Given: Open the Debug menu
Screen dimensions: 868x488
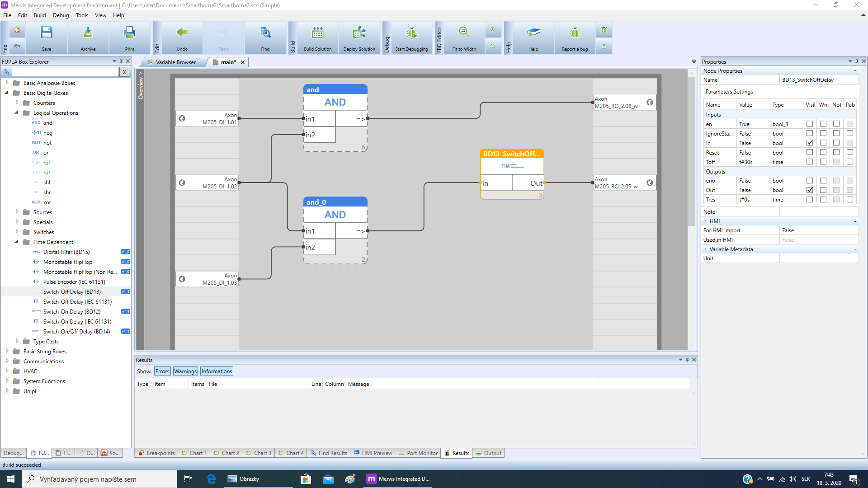Looking at the screenshot, I should pos(61,15).
